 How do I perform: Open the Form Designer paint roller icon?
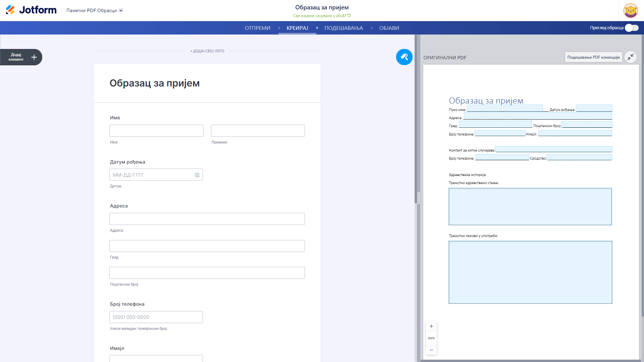point(404,57)
